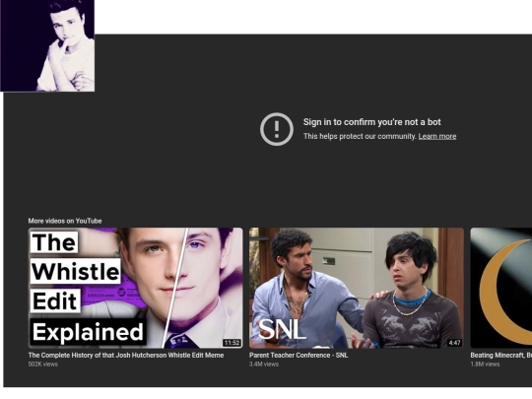Click 'This helps protect our community' text

[x=360, y=136]
